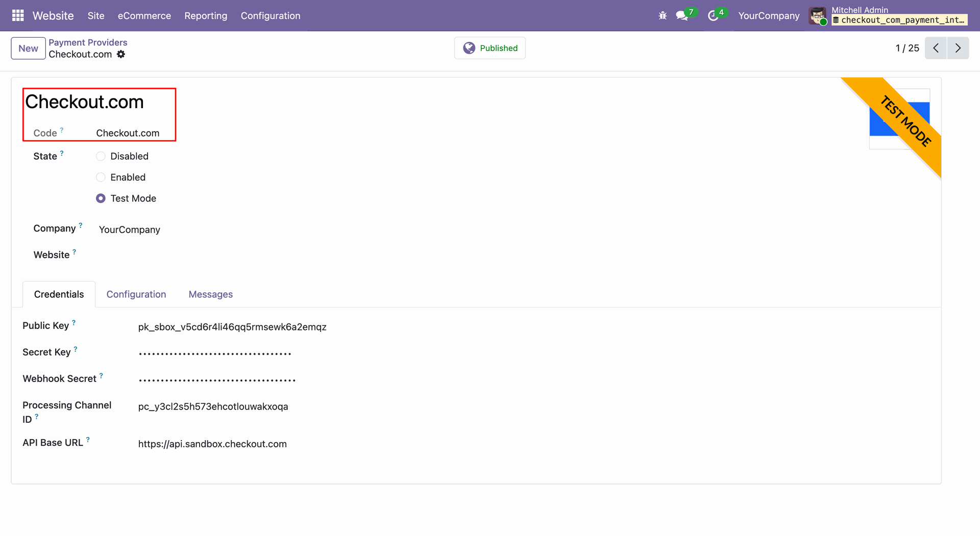Switch to the Configuration tab in form
Viewport: 980px width, 536px height.
(136, 294)
